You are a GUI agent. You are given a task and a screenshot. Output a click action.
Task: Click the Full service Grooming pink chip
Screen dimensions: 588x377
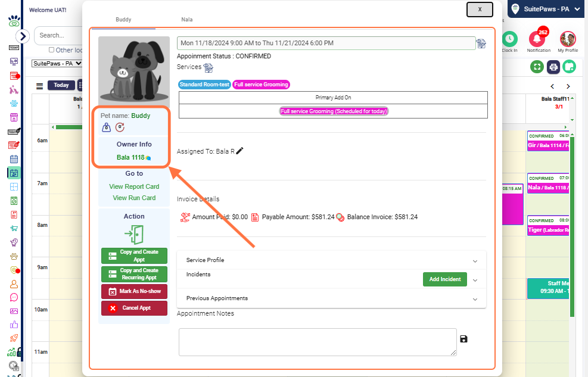pyautogui.click(x=261, y=85)
